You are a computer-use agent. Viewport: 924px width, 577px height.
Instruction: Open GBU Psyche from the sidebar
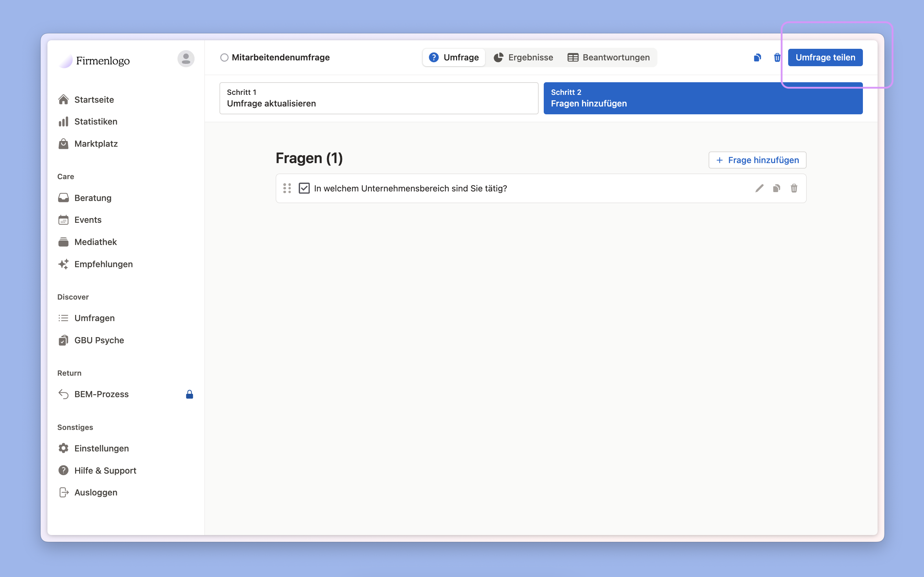point(99,340)
